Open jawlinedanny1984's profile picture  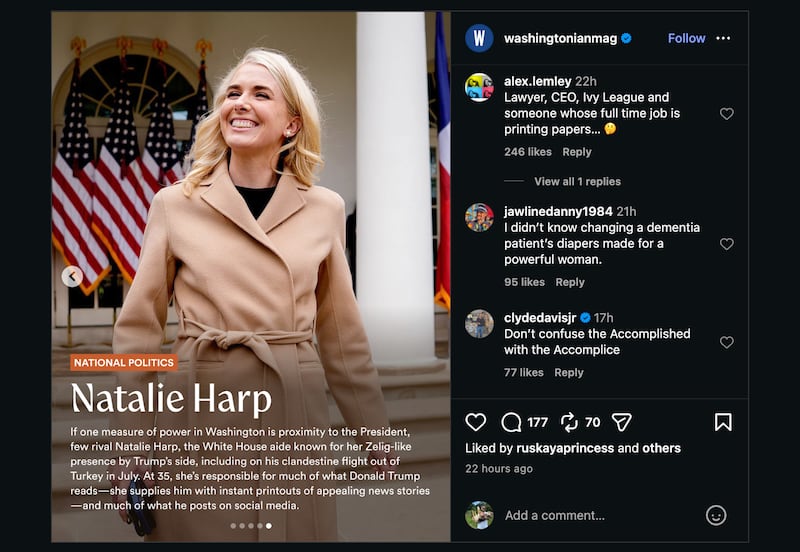tap(479, 217)
